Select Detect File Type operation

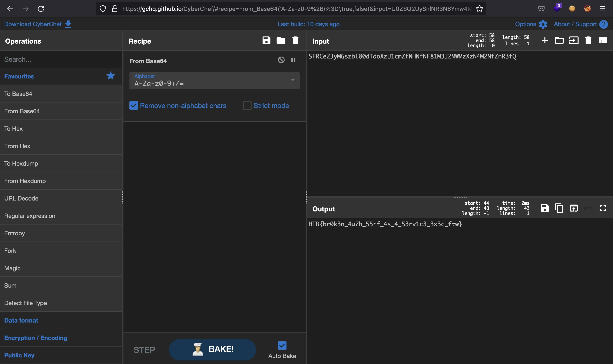click(61, 303)
